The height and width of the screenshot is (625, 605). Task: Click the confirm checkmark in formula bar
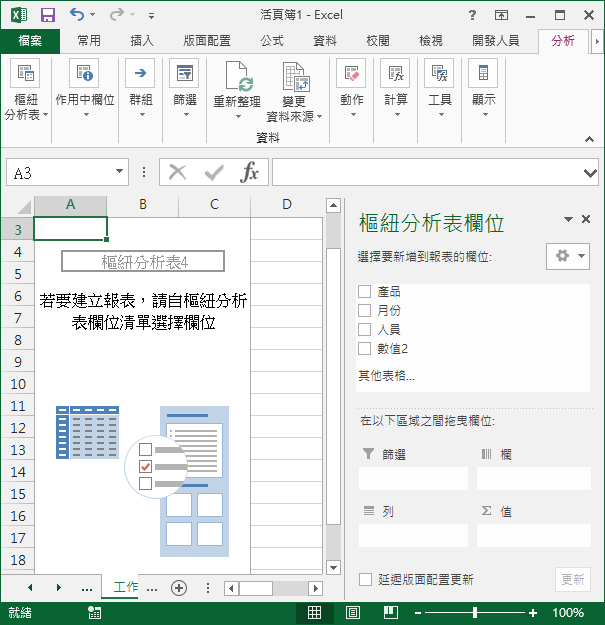pos(214,173)
